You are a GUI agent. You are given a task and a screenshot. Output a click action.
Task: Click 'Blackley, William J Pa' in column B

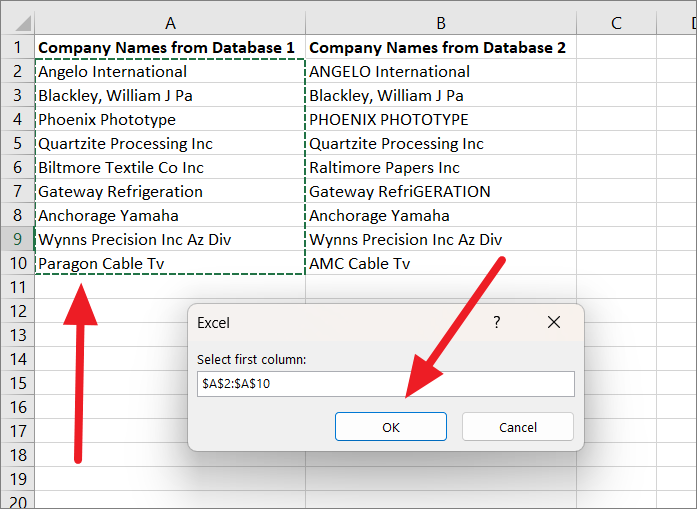click(441, 95)
